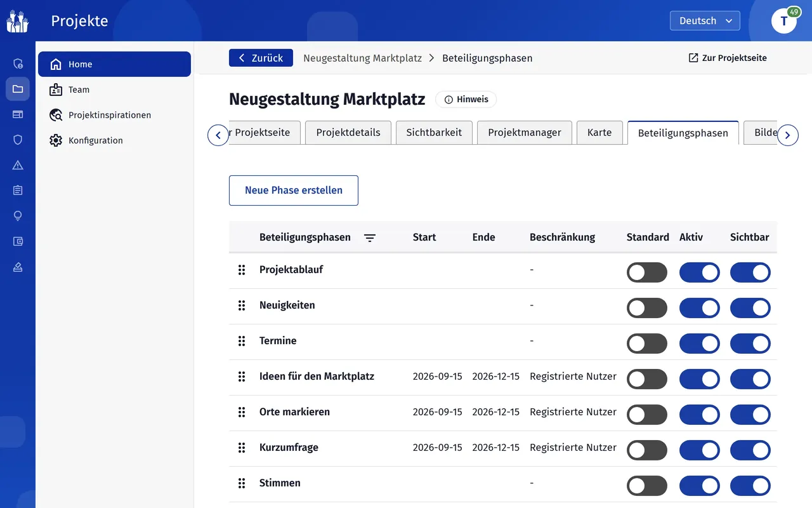The width and height of the screenshot is (812, 508).
Task: Open the Zur Projektseite link
Action: click(x=728, y=58)
